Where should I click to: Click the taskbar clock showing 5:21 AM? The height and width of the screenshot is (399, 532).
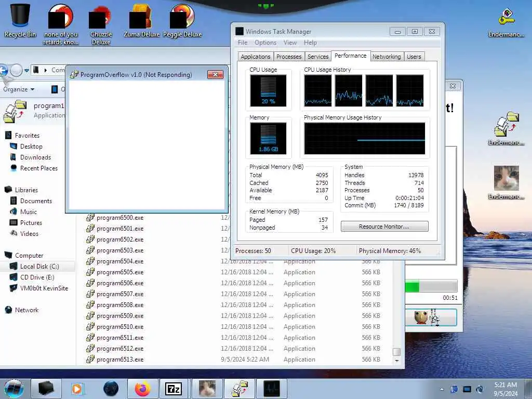point(506,389)
